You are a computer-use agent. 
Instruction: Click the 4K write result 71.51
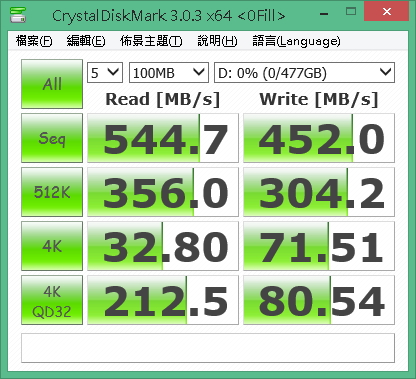pos(319,246)
